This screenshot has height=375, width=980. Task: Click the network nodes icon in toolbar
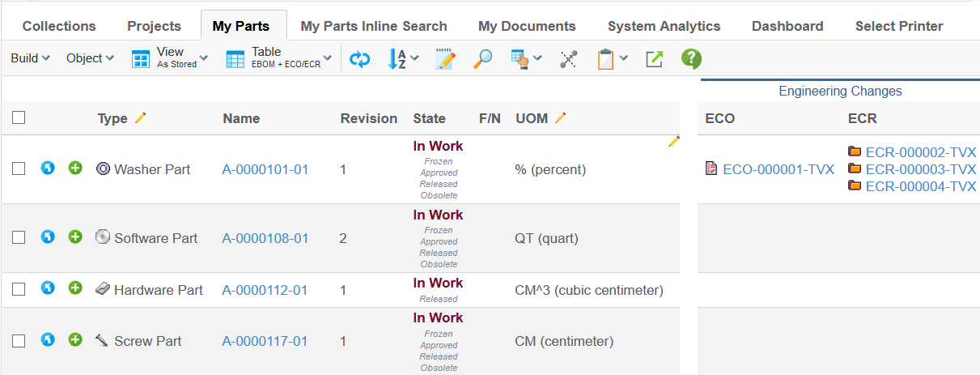pos(569,59)
